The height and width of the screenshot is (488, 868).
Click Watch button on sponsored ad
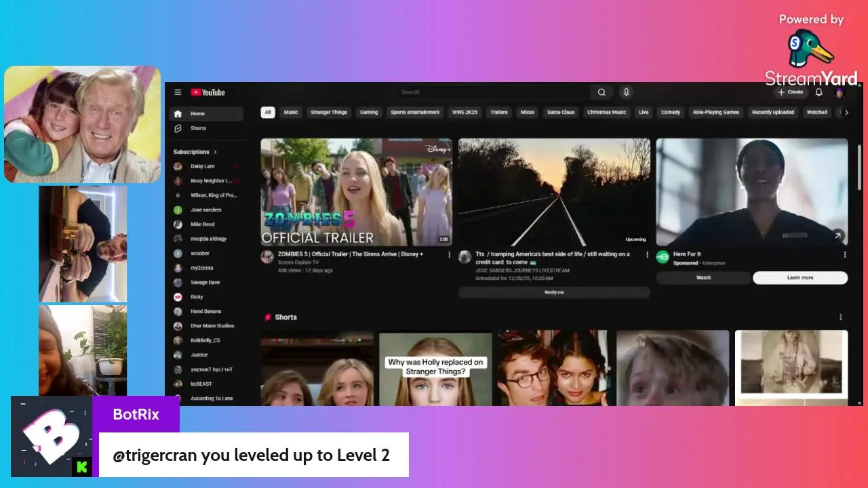pyautogui.click(x=704, y=278)
